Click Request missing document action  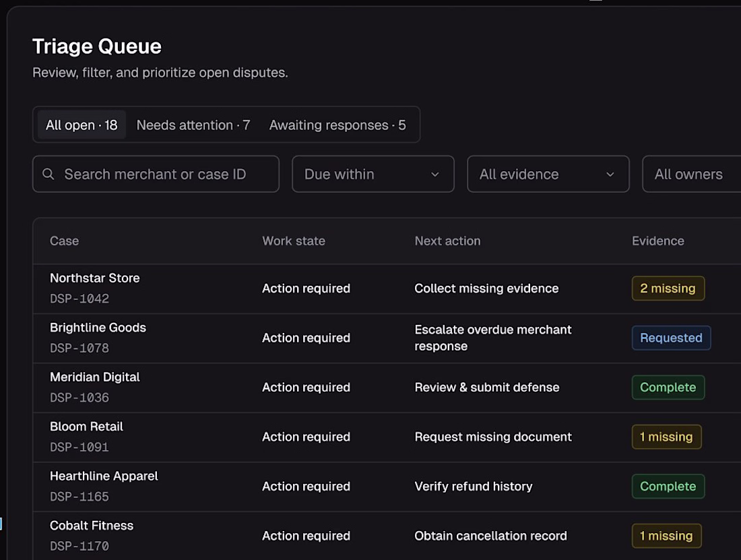tap(493, 437)
